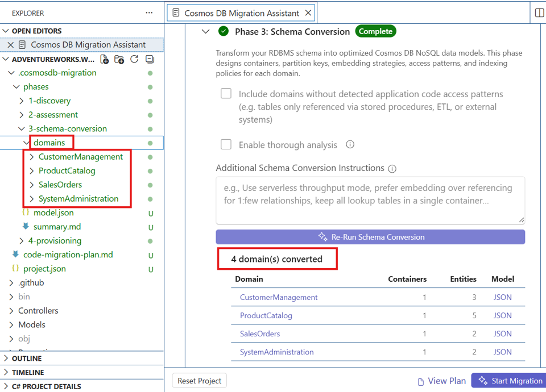Screen dimensions: 546x392
Task: Open Explorer more actions ellipsis menu
Action: pyautogui.click(x=149, y=13)
